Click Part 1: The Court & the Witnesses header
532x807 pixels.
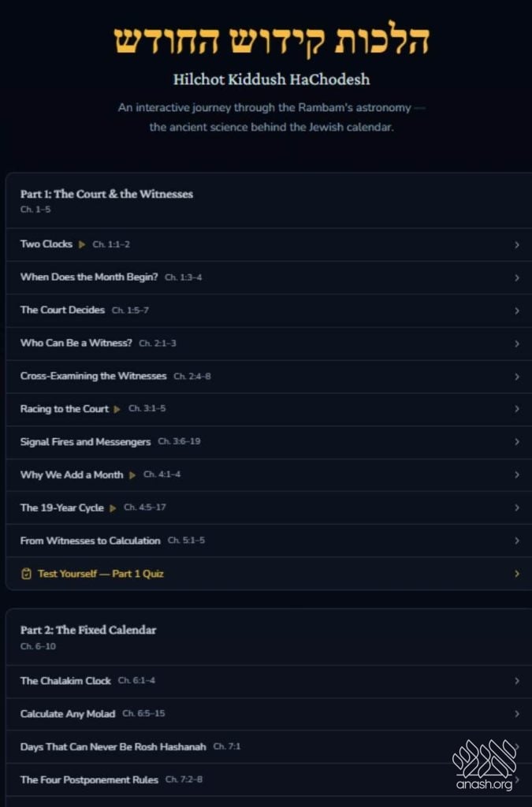106,194
